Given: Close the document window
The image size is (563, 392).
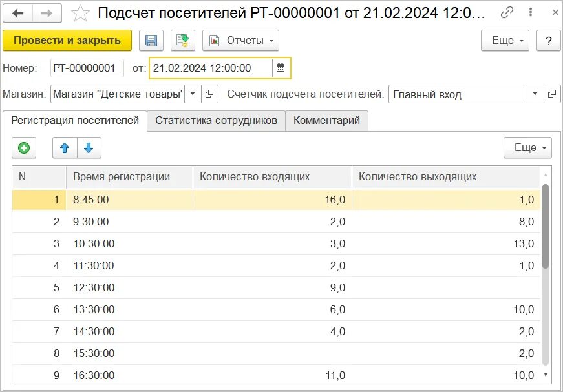Looking at the screenshot, I should (x=555, y=12).
